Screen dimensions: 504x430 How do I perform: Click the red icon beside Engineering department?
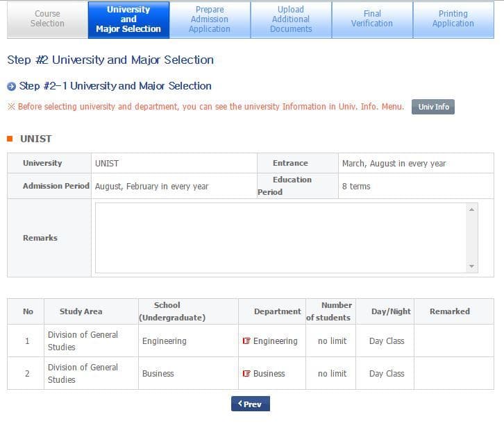point(246,341)
